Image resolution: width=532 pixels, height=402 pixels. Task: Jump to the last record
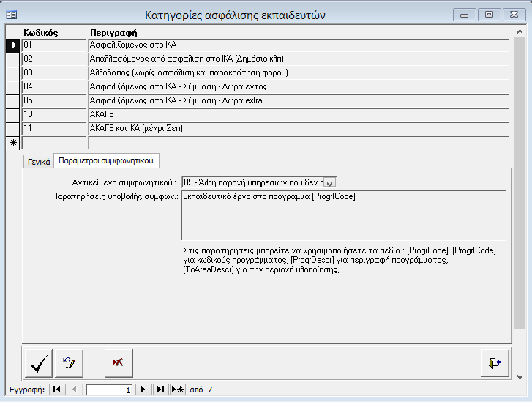[161, 390]
